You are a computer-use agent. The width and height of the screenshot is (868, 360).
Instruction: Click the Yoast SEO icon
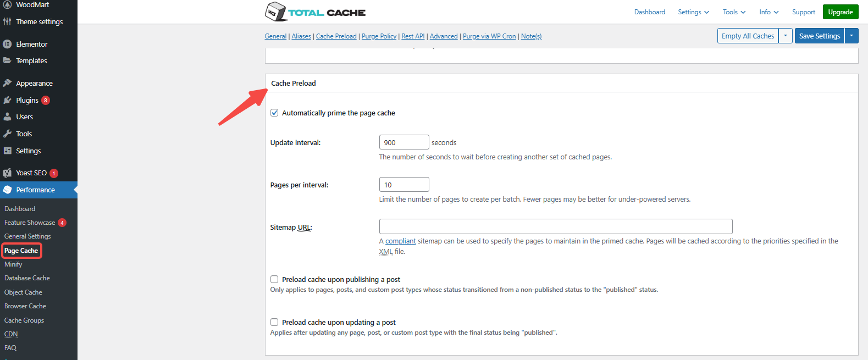(7, 173)
